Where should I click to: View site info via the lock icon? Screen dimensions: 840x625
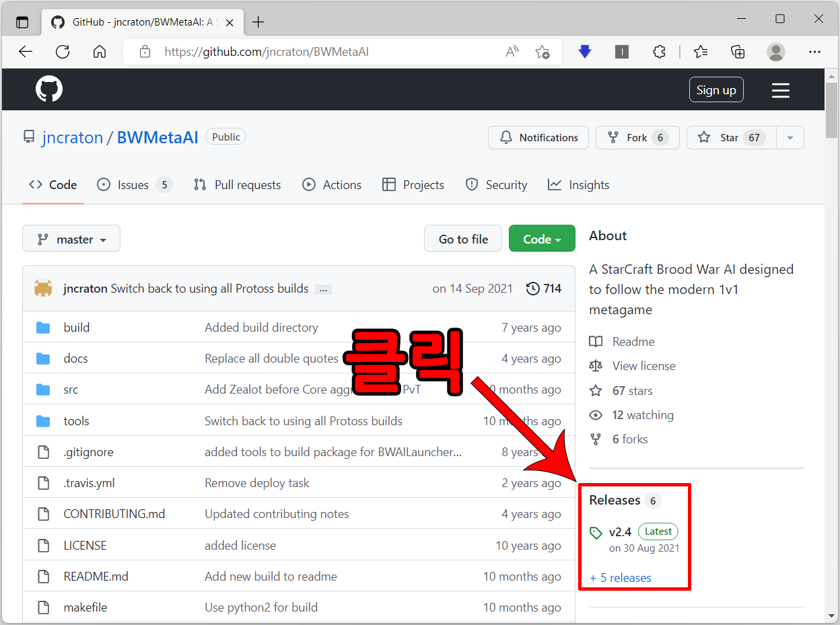coord(144,52)
